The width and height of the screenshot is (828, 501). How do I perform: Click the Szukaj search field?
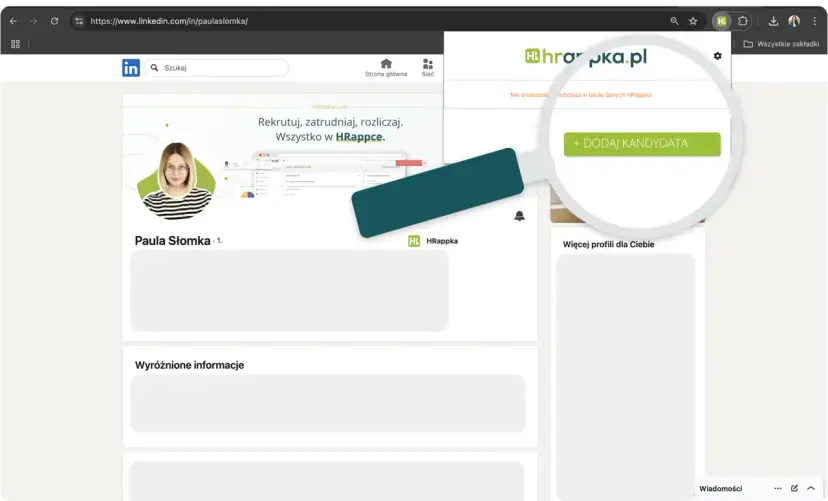tap(216, 68)
